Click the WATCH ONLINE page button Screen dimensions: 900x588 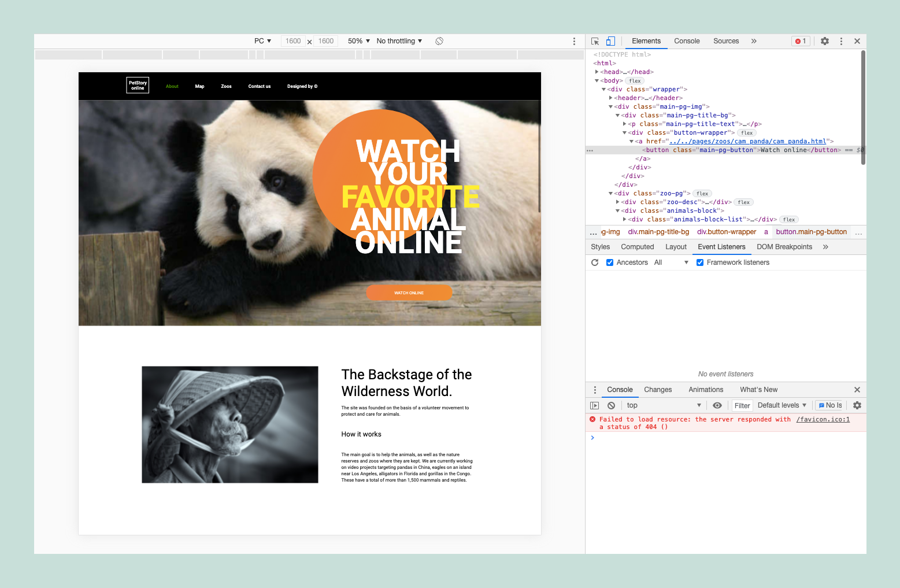click(x=409, y=293)
